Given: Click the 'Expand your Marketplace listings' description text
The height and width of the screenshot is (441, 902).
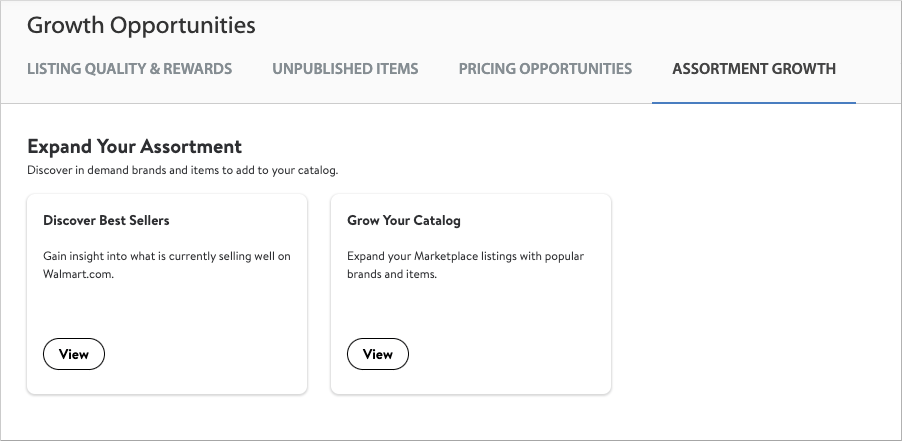Looking at the screenshot, I should click(465, 256).
